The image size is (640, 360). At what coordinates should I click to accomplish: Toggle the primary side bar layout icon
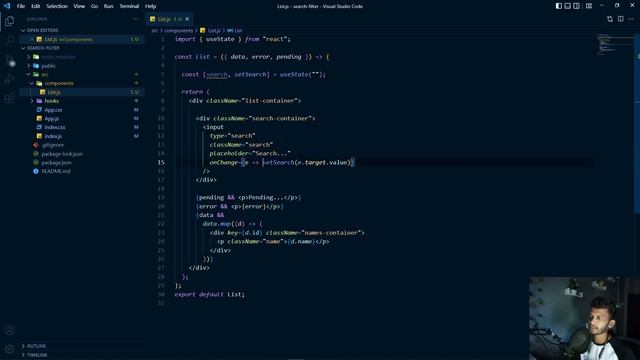point(559,6)
